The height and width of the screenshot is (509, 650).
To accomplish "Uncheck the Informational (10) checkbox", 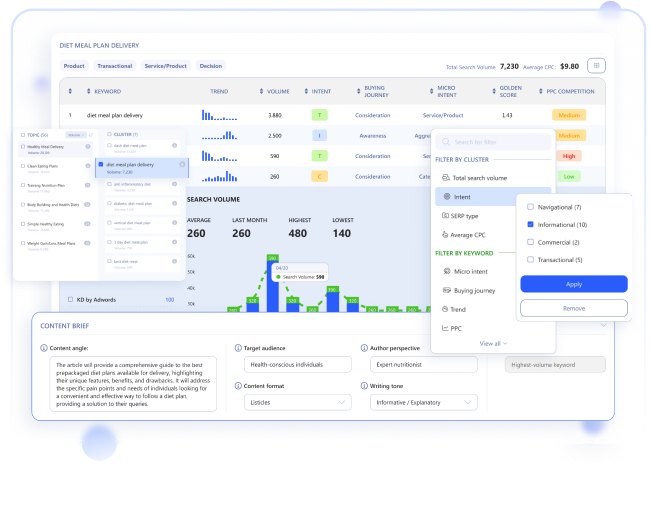I will pos(530,224).
